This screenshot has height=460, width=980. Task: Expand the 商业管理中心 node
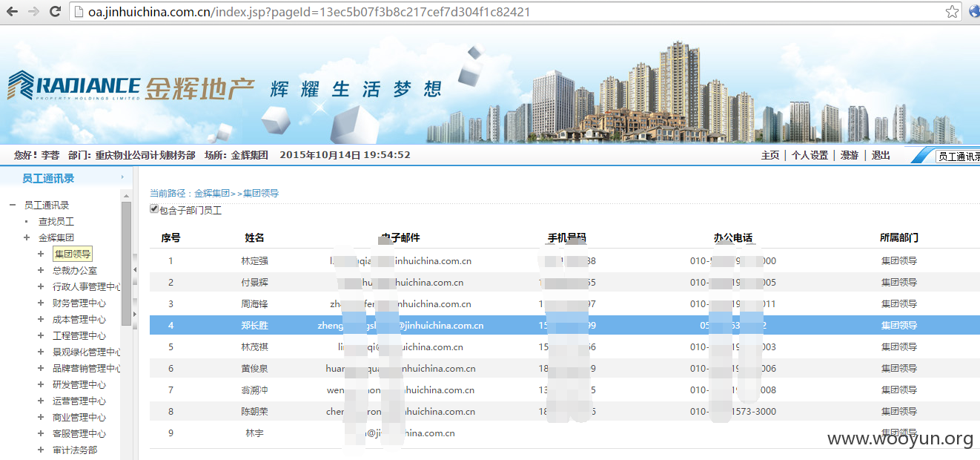click(x=41, y=417)
